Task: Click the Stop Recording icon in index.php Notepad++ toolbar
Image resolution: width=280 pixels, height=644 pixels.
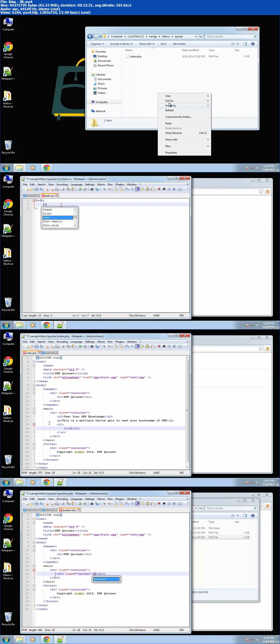Action: coord(164,347)
